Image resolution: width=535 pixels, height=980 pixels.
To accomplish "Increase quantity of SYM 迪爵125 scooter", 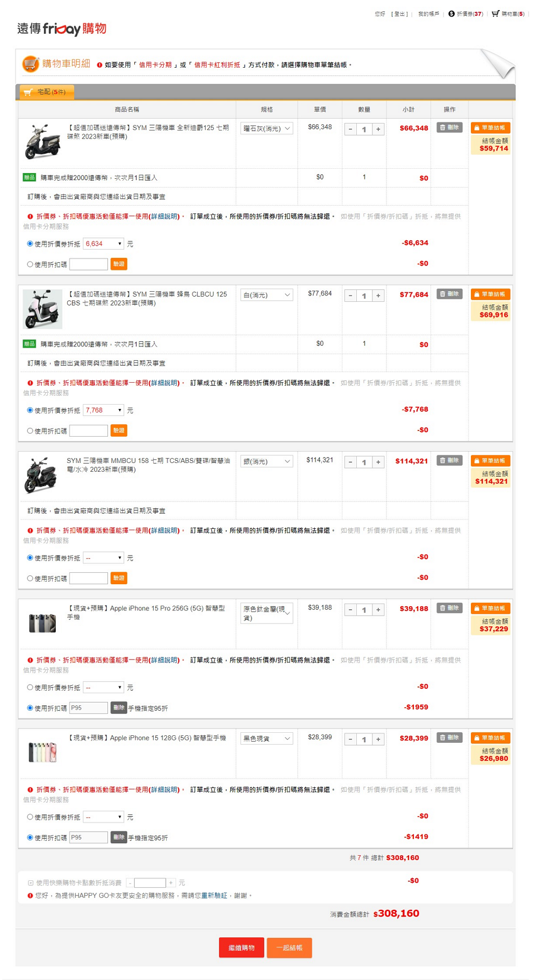I will tap(378, 129).
